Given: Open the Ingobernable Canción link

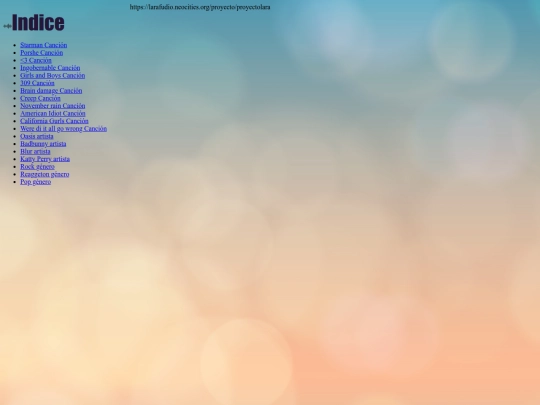Looking at the screenshot, I should [x=50, y=68].
